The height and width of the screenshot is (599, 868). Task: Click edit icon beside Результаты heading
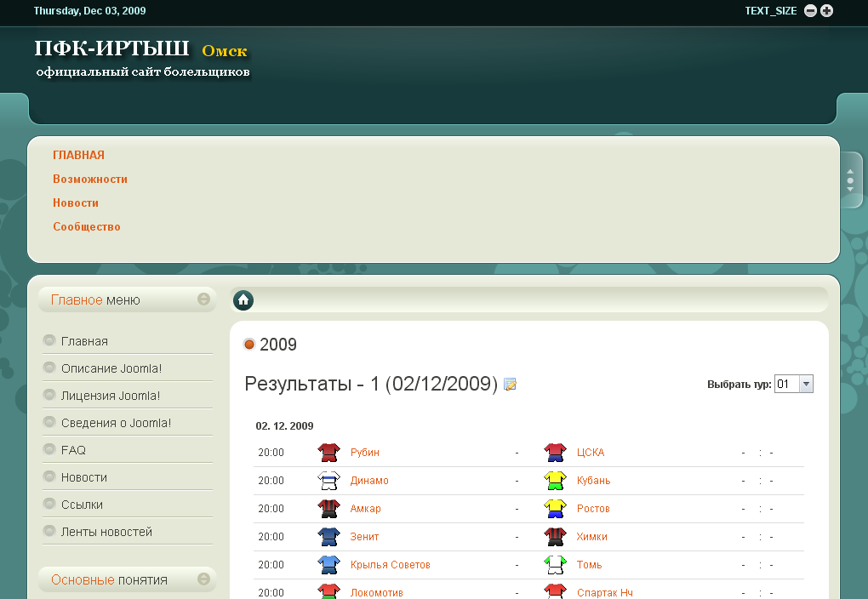pos(510,385)
